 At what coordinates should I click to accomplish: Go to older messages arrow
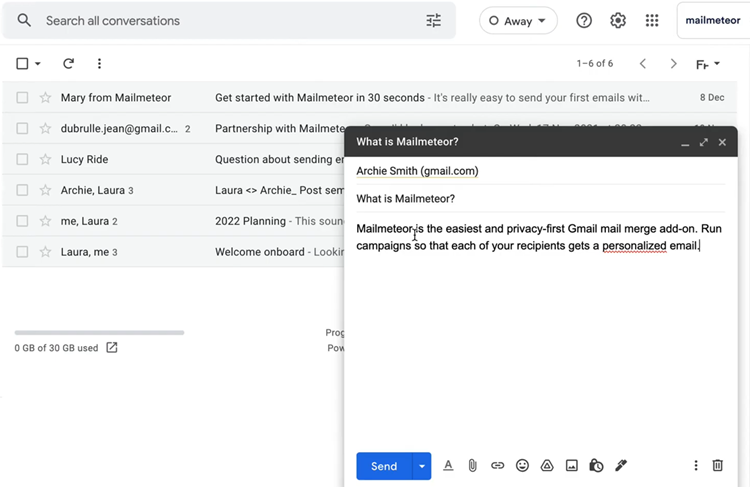coord(673,64)
